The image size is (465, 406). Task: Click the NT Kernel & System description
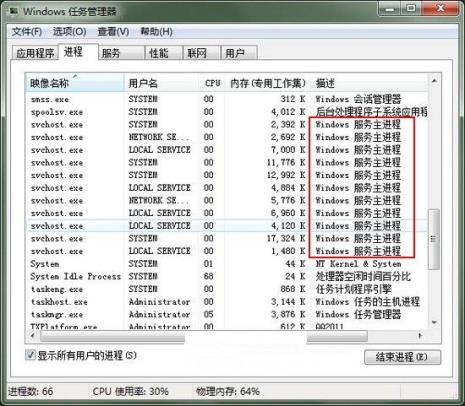tap(358, 264)
